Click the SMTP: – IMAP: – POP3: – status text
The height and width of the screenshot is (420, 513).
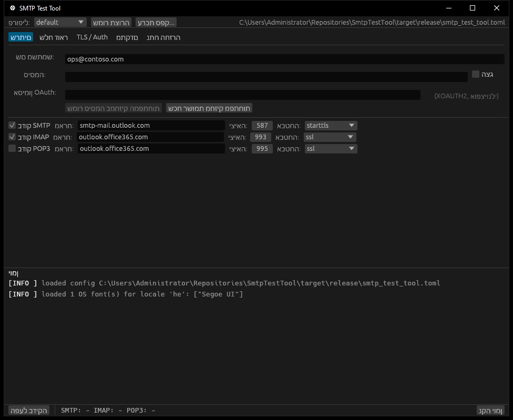108,410
